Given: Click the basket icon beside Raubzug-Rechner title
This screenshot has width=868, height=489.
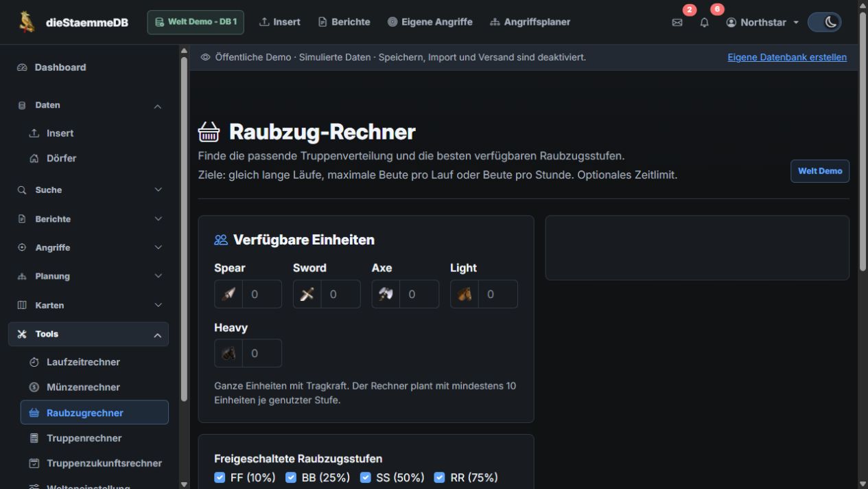Looking at the screenshot, I should [x=209, y=132].
